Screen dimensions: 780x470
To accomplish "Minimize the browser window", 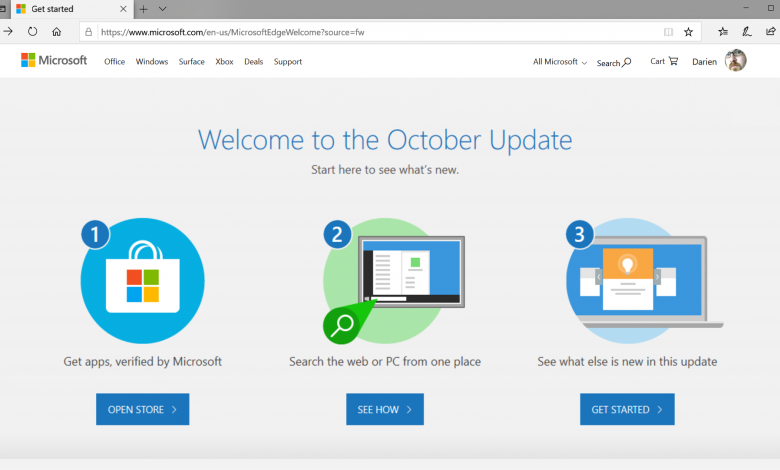I will pos(746,8).
